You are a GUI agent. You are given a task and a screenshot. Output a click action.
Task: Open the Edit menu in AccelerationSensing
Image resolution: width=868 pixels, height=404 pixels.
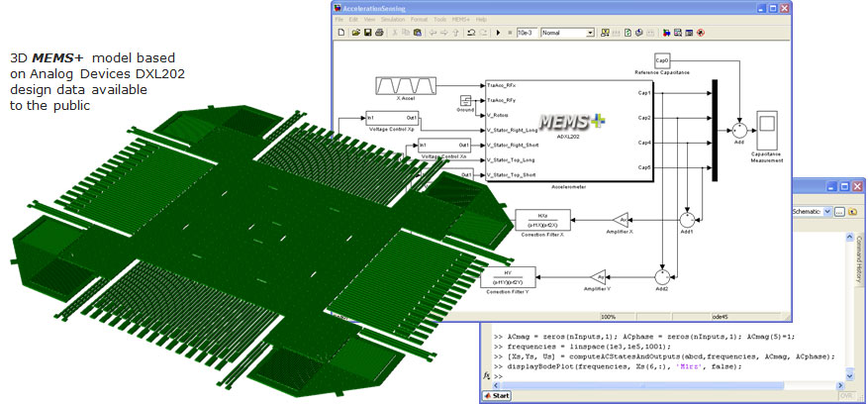[x=353, y=19]
